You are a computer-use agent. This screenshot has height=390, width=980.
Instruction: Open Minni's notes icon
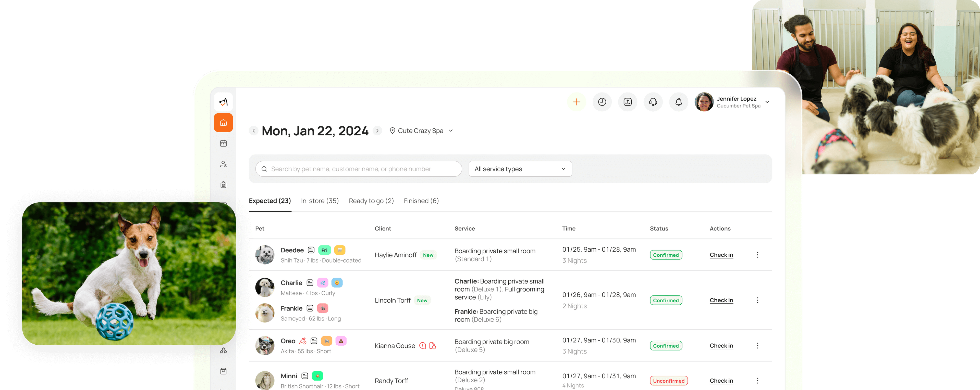coord(304,376)
